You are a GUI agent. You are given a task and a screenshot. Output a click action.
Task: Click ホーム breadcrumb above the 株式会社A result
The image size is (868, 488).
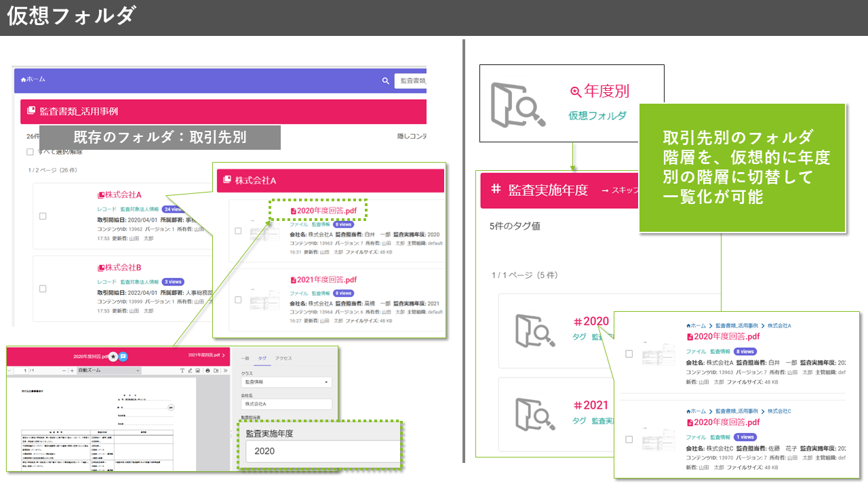point(696,326)
